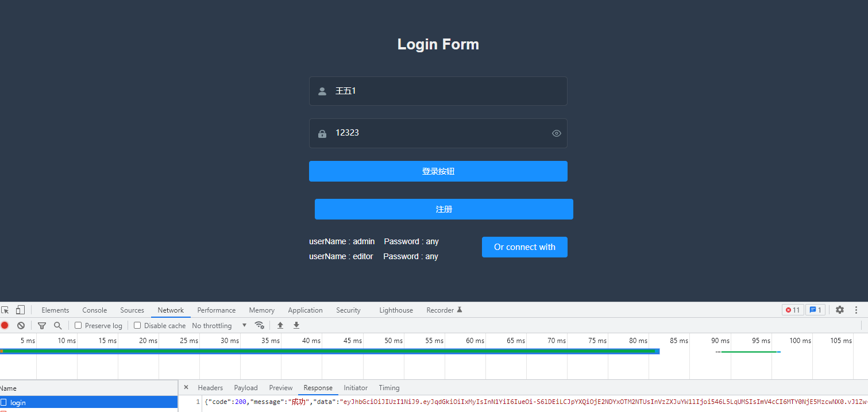
Task: Clear the network request log
Action: point(21,325)
